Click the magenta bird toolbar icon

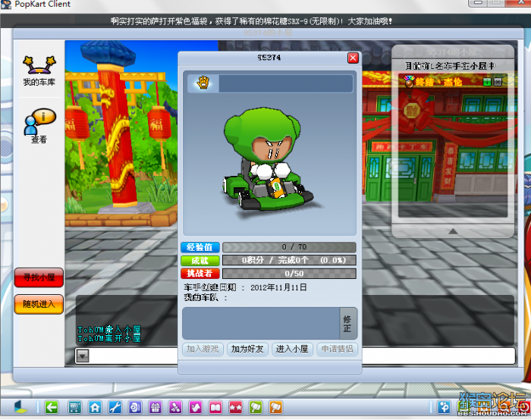coord(196,407)
